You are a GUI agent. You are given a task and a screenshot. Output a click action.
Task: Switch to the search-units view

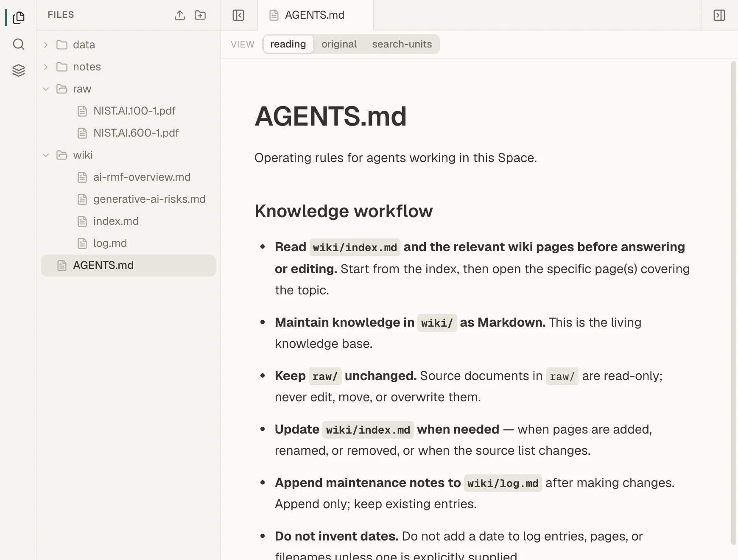pos(402,44)
